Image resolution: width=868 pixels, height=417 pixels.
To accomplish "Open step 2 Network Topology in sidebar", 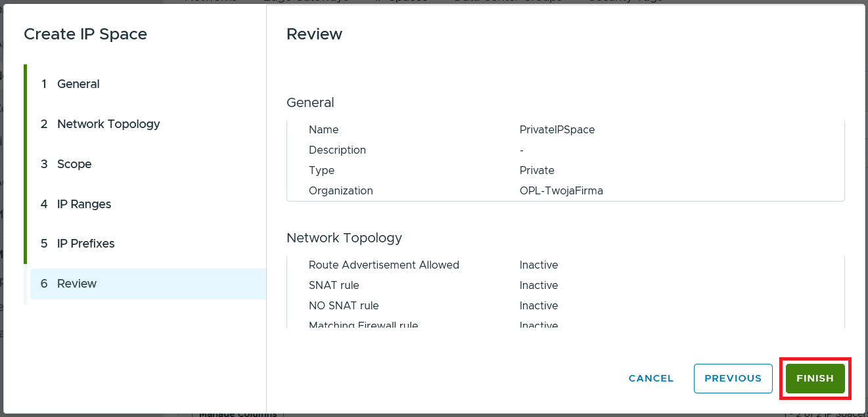I will click(x=108, y=124).
